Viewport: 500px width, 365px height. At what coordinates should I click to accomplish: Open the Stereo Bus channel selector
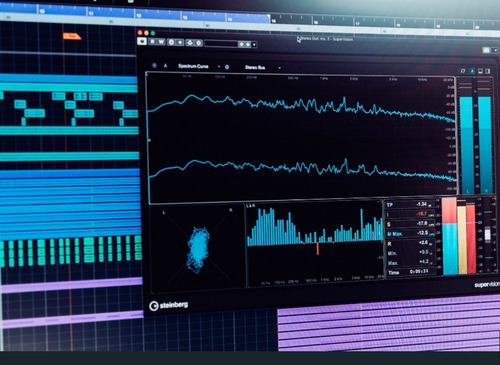(255, 67)
